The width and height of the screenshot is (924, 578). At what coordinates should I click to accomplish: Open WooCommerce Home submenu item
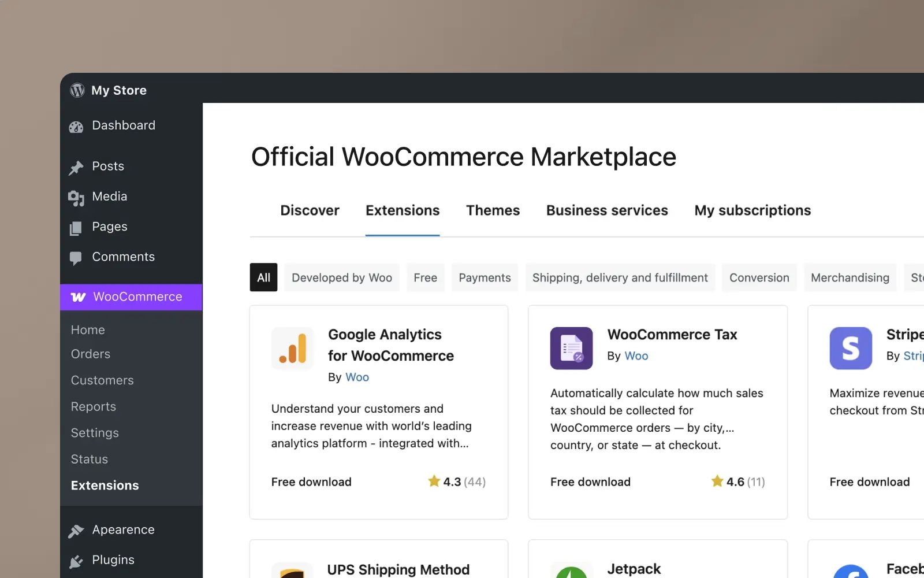[x=88, y=330]
